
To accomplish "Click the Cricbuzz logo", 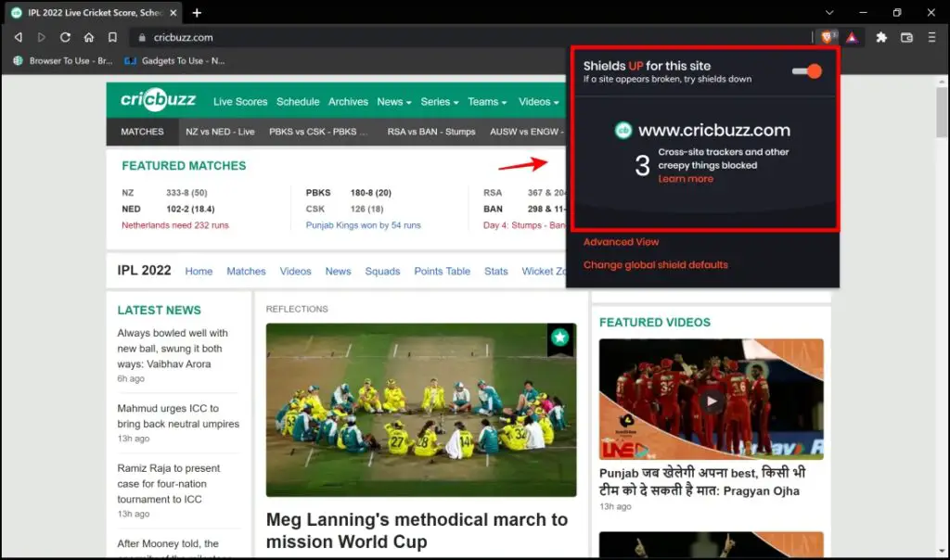I will (158, 99).
